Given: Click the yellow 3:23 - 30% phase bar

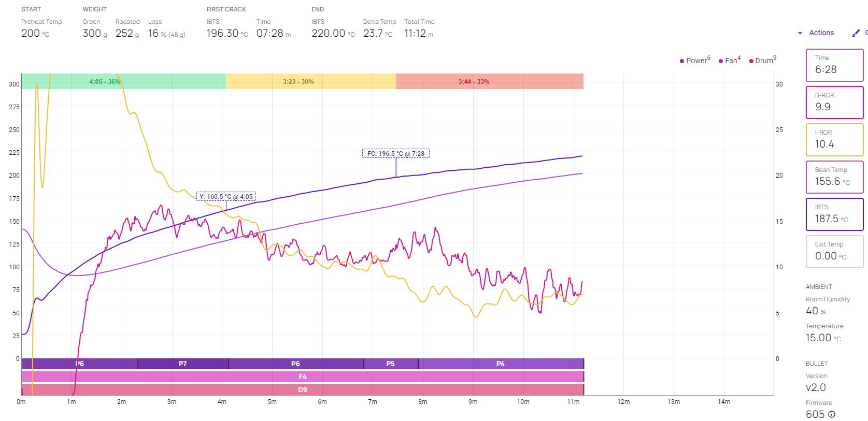Looking at the screenshot, I should click(310, 82).
